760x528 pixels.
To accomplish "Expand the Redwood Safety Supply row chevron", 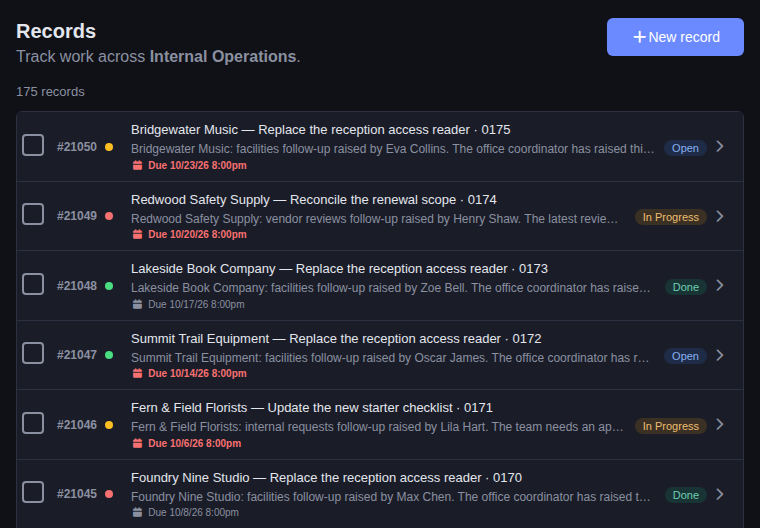I will pos(720,216).
